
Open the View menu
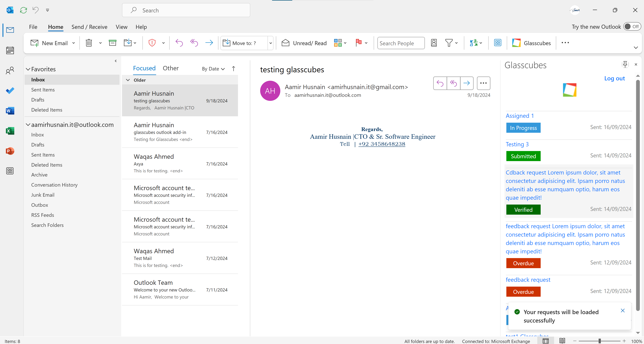121,27
